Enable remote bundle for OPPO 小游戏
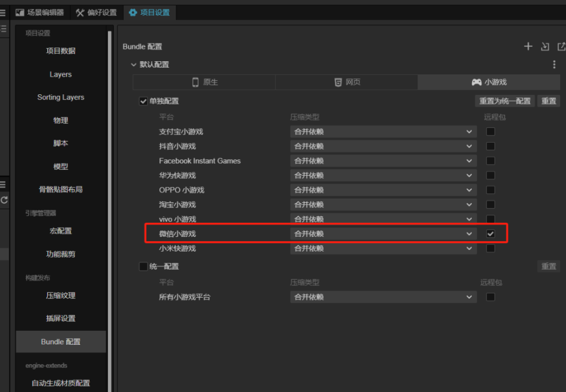This screenshot has height=392, width=566. coord(490,190)
